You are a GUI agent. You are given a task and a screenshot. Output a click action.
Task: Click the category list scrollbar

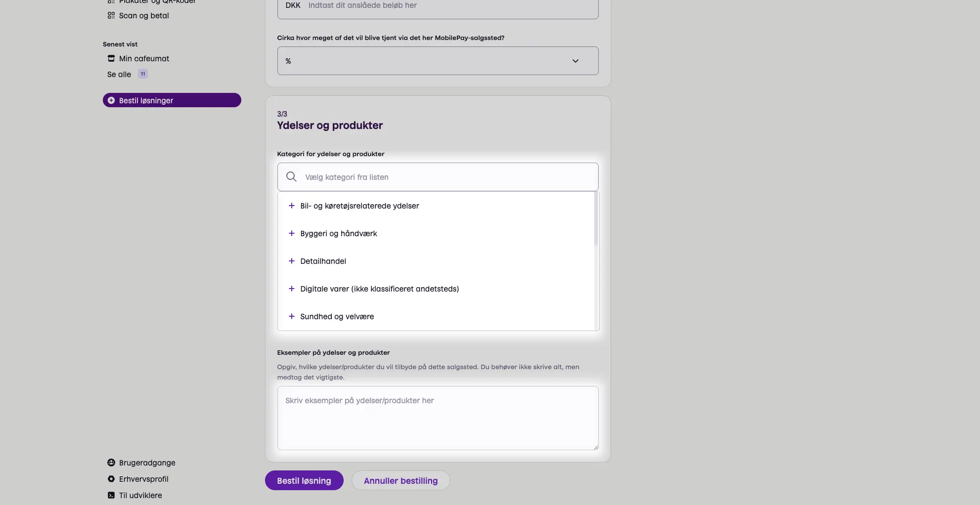tap(596, 220)
